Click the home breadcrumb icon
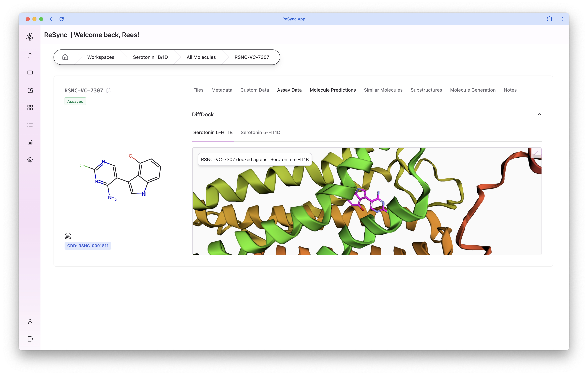This screenshot has height=375, width=588. [x=65, y=57]
